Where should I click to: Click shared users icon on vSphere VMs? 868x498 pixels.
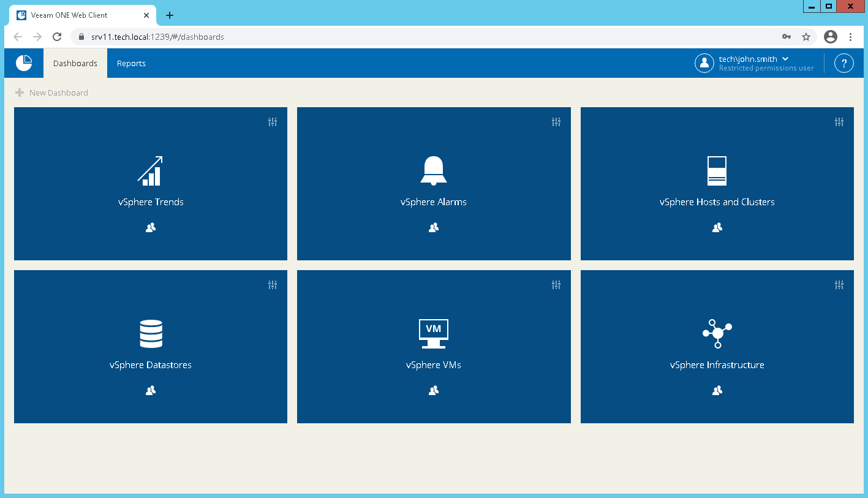(x=434, y=390)
